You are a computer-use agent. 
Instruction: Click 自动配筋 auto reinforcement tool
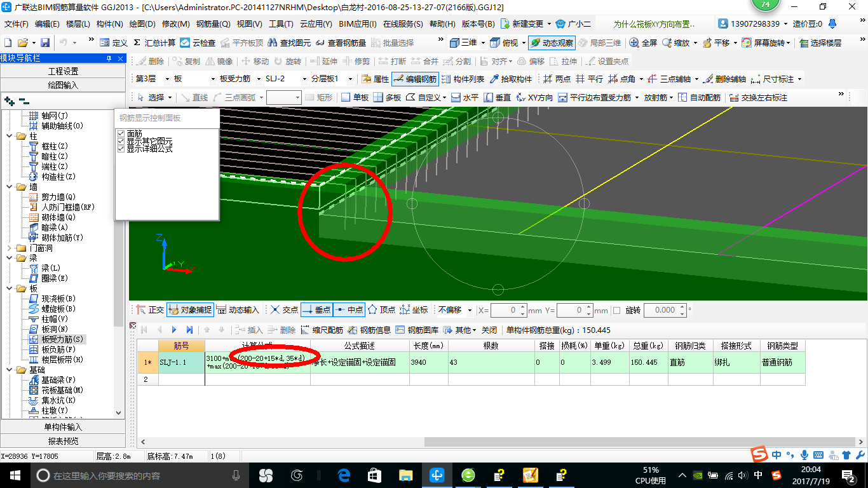point(700,97)
